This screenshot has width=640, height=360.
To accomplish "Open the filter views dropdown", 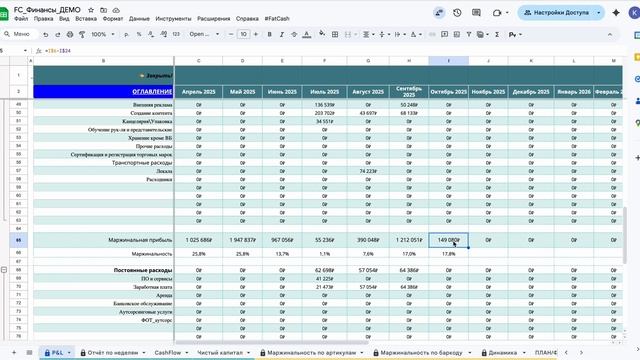I will (482, 35).
